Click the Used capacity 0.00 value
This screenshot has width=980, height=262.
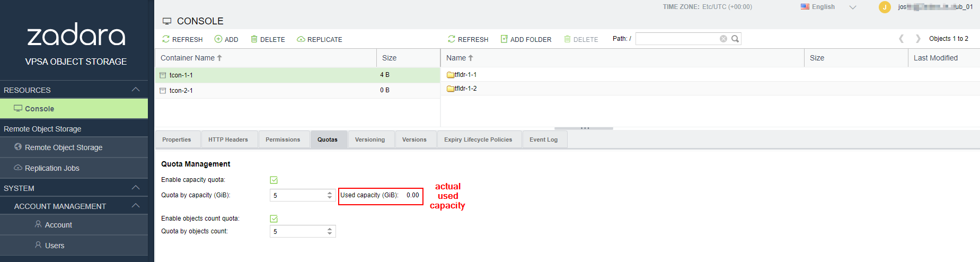tap(413, 195)
